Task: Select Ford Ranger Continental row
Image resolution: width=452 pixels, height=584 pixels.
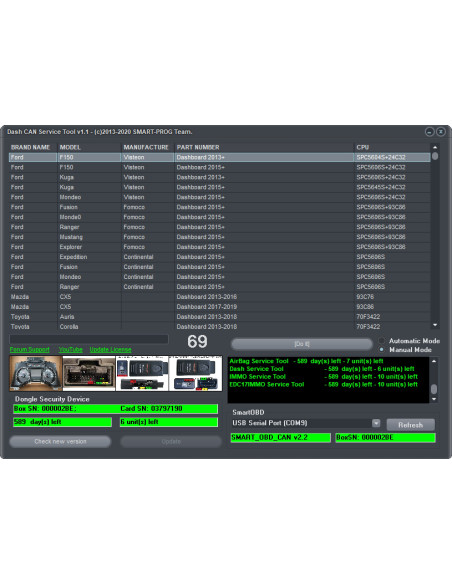Action: click(219, 287)
